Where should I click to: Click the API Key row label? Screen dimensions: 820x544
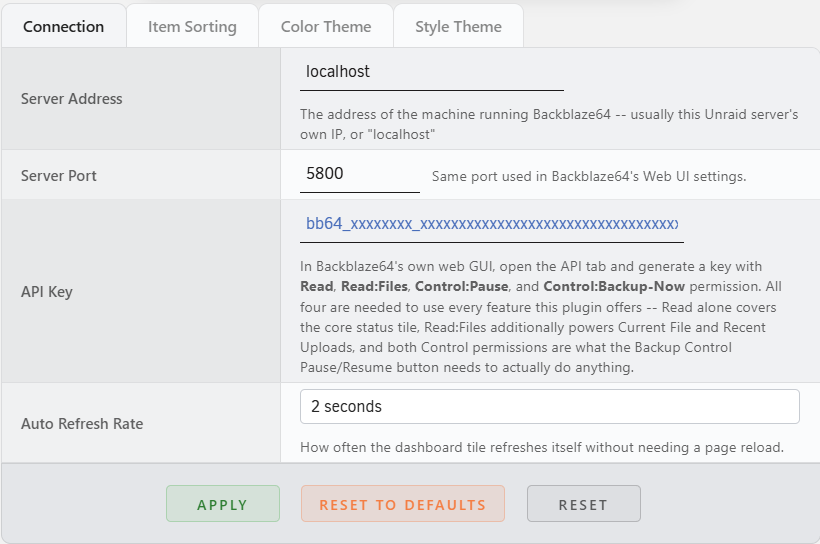click(x=47, y=291)
